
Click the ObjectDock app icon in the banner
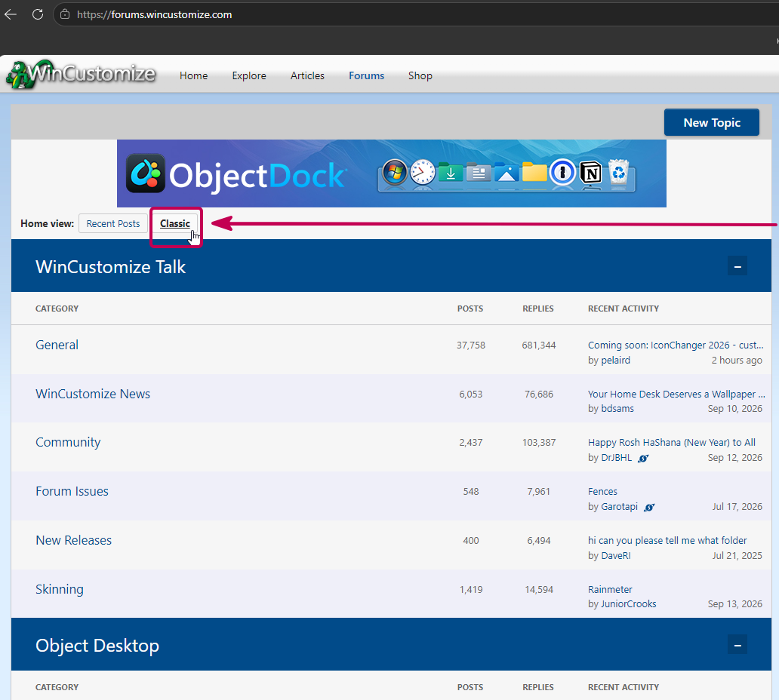point(146,173)
